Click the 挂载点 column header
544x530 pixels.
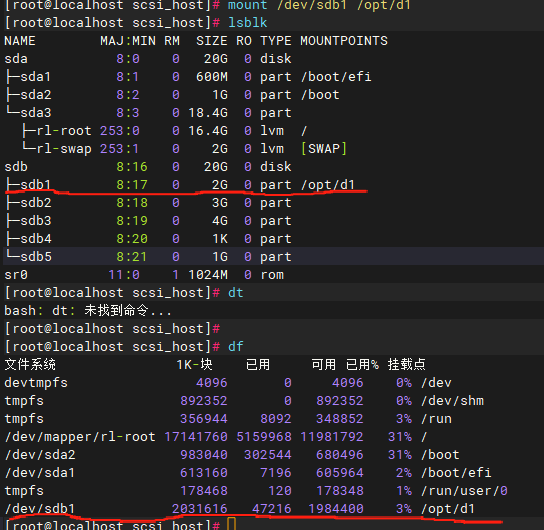(406, 365)
